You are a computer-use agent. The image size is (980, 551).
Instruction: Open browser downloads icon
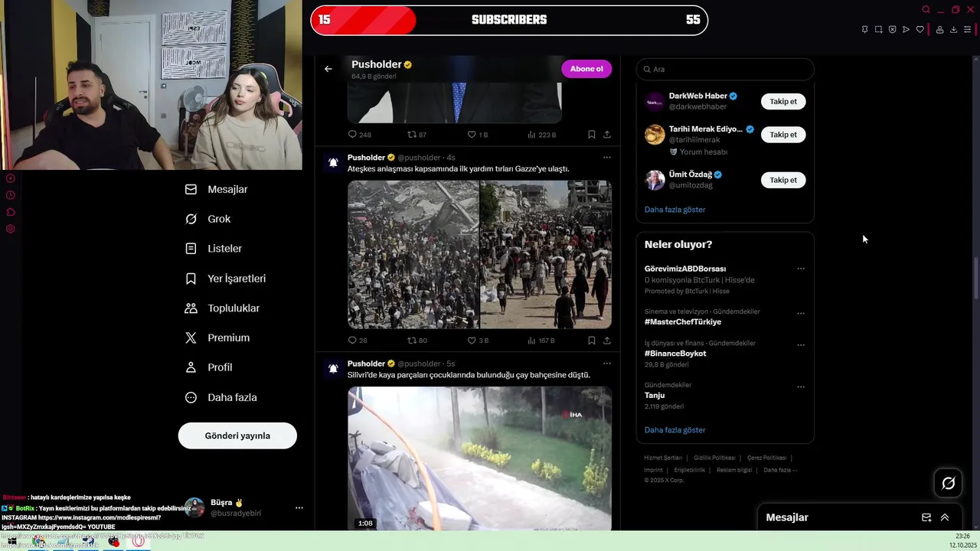(954, 30)
